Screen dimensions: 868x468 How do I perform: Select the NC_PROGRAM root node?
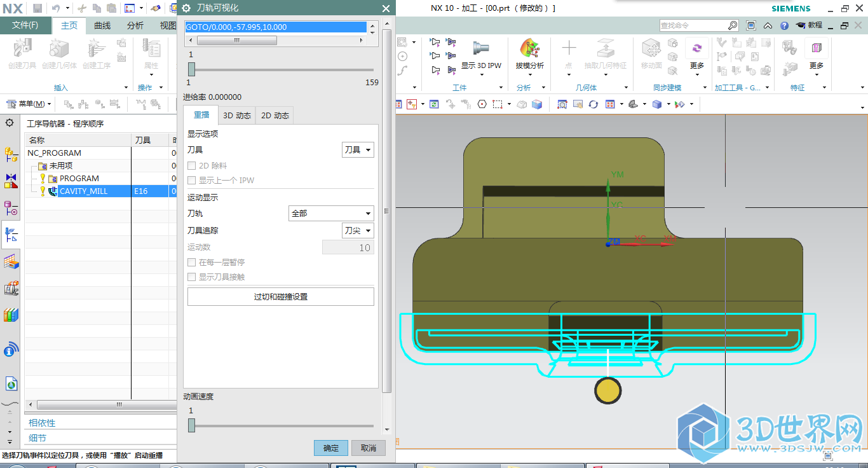pyautogui.click(x=54, y=153)
